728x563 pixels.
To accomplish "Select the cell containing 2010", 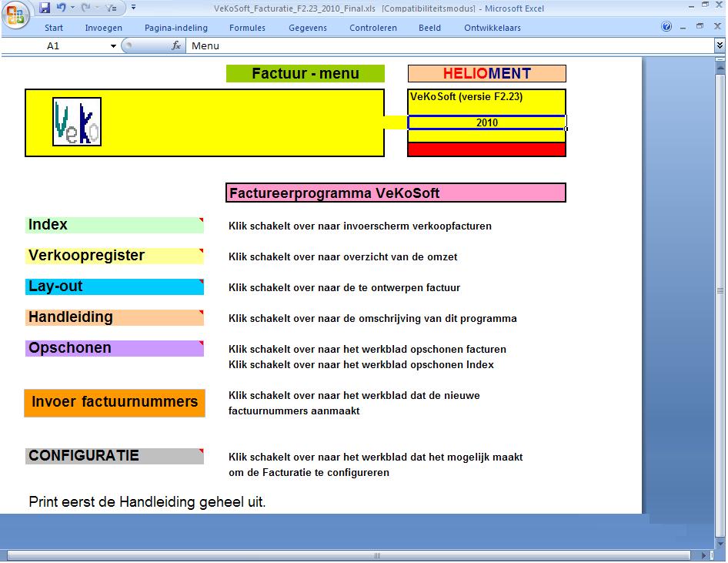I will [486, 122].
